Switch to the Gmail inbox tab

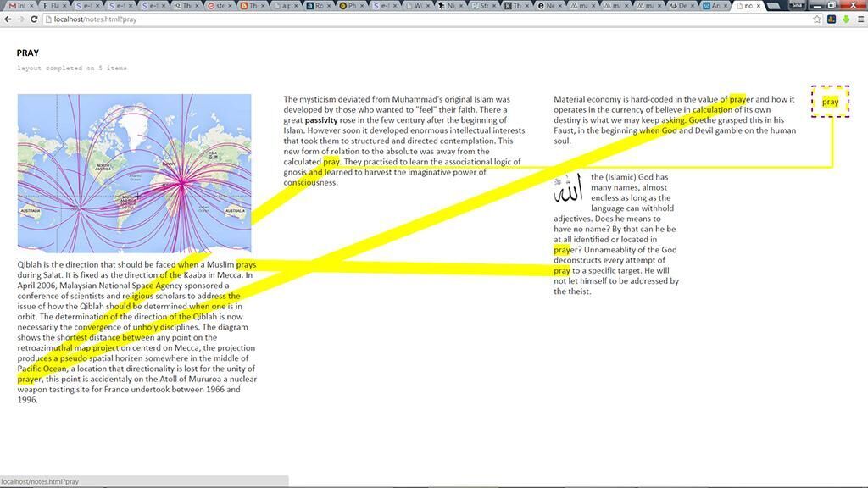coord(19,6)
